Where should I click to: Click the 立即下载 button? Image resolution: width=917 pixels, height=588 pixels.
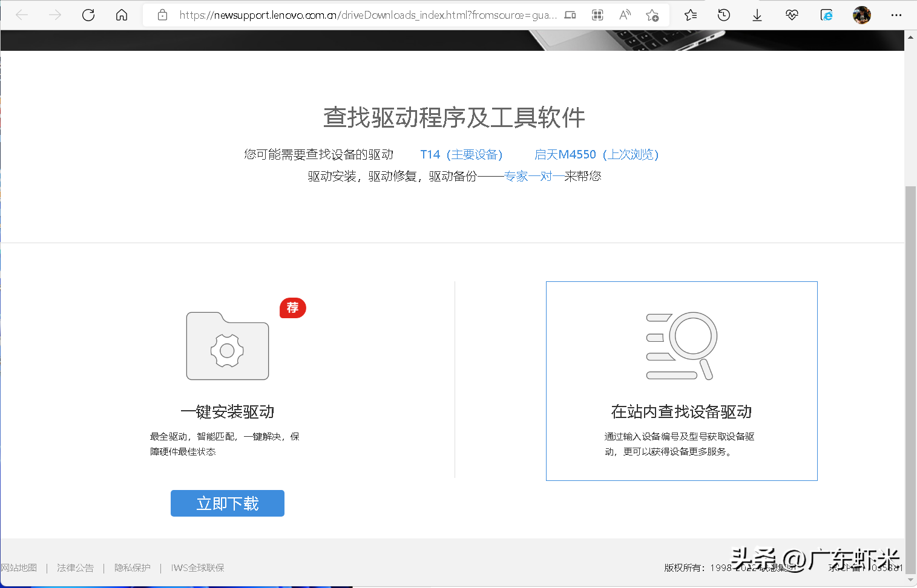pos(228,503)
